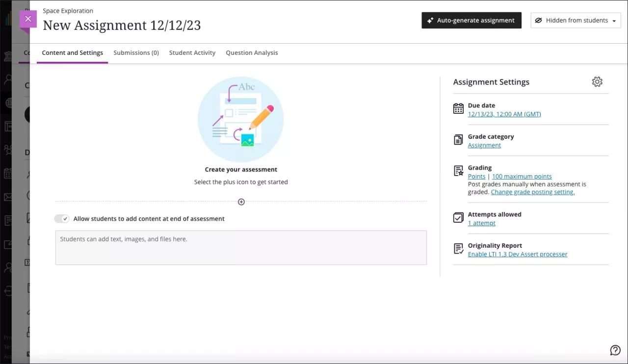Click the Due date calendar icon
Image resolution: width=628 pixels, height=364 pixels.
pos(458,108)
